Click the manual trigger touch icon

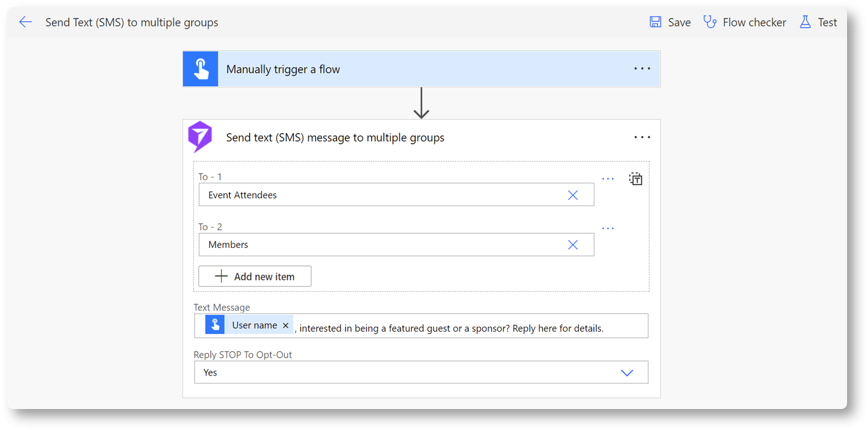[201, 69]
